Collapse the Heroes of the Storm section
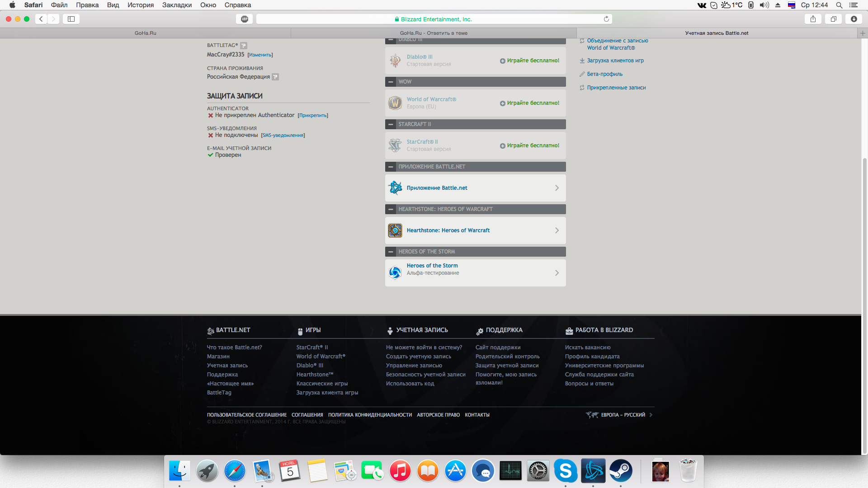 (391, 252)
